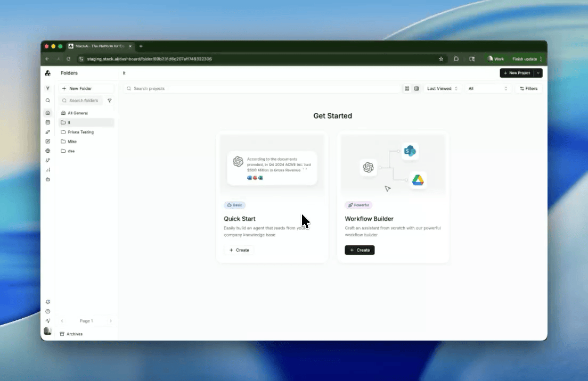
Task: Select the All General folder
Action: [x=86, y=113]
